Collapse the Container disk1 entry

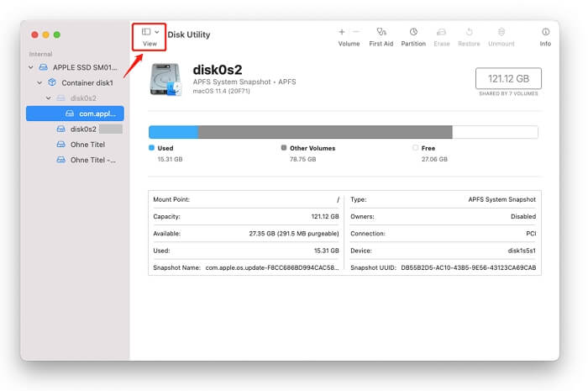click(x=39, y=82)
